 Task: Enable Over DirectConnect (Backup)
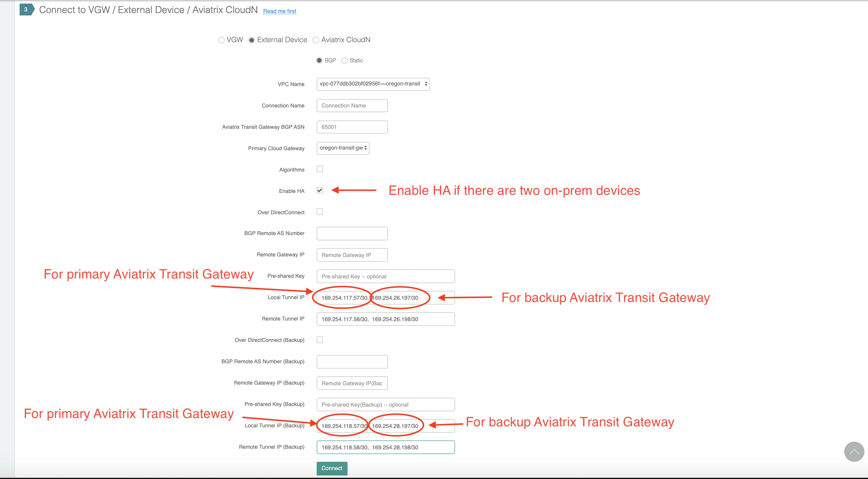[x=319, y=340]
